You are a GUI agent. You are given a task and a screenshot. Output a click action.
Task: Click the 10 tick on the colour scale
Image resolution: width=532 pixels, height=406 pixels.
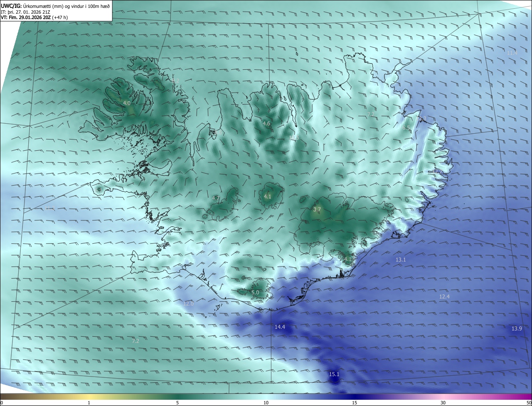[x=266, y=403]
